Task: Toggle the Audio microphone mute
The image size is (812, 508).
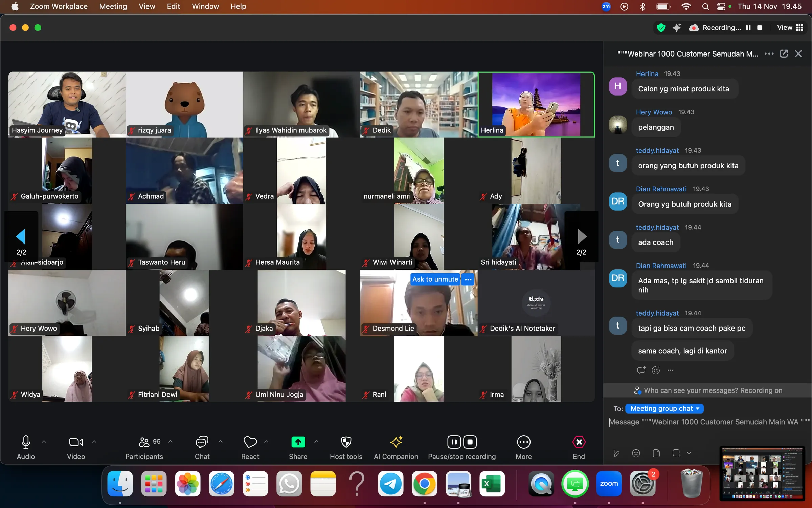Action: pos(26,442)
